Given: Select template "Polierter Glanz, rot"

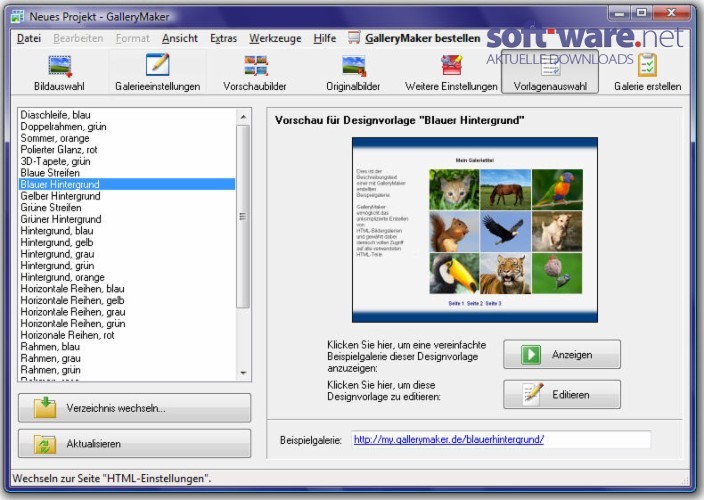Looking at the screenshot, I should (127, 150).
